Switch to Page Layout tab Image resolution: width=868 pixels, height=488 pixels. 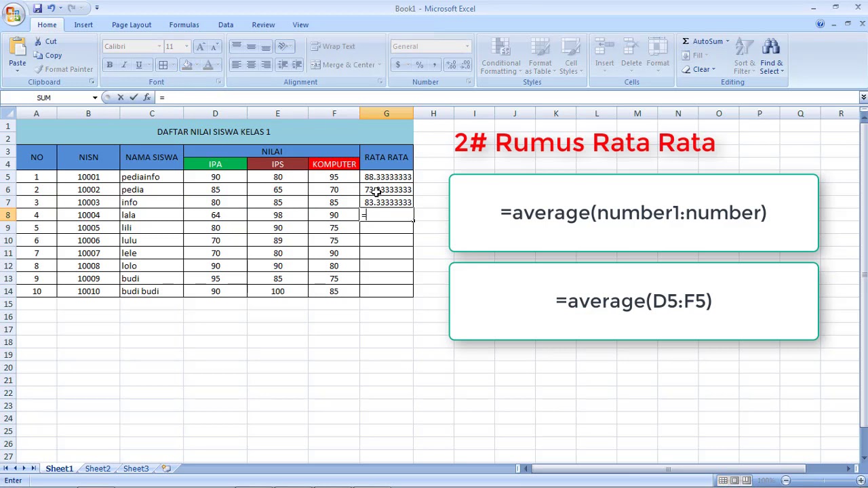point(132,25)
